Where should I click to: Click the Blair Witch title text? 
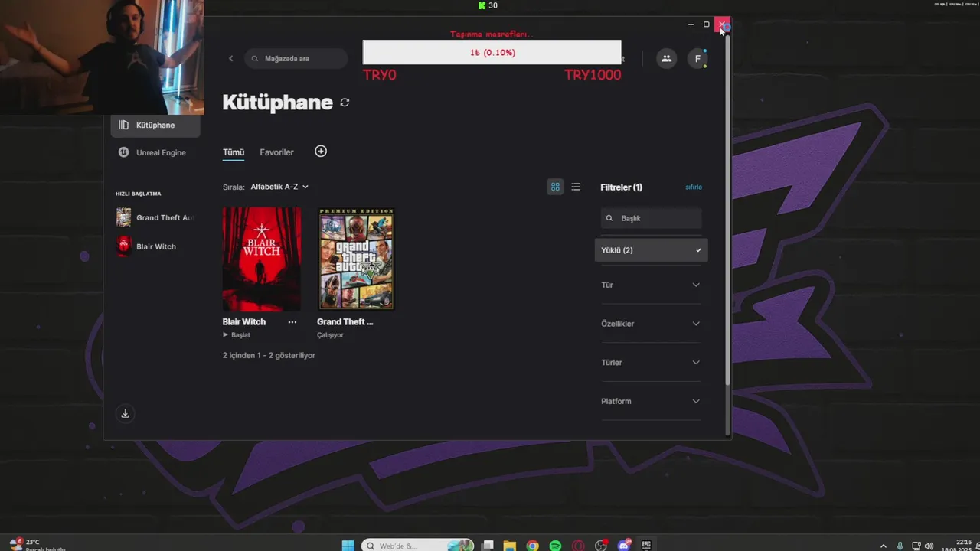pos(244,322)
